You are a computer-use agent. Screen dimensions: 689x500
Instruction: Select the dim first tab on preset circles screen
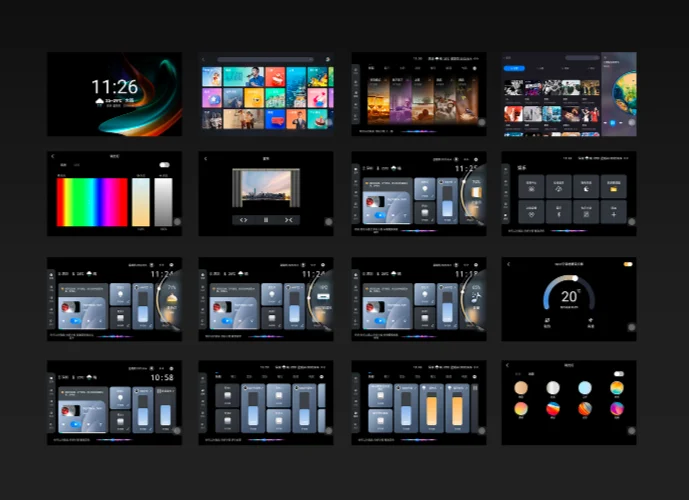click(518, 374)
